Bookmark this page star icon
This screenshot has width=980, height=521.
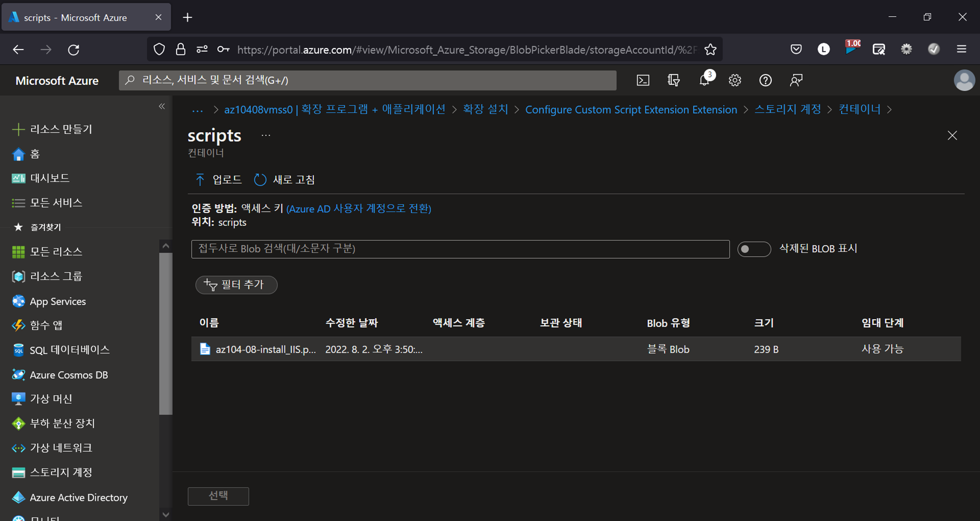tap(710, 50)
